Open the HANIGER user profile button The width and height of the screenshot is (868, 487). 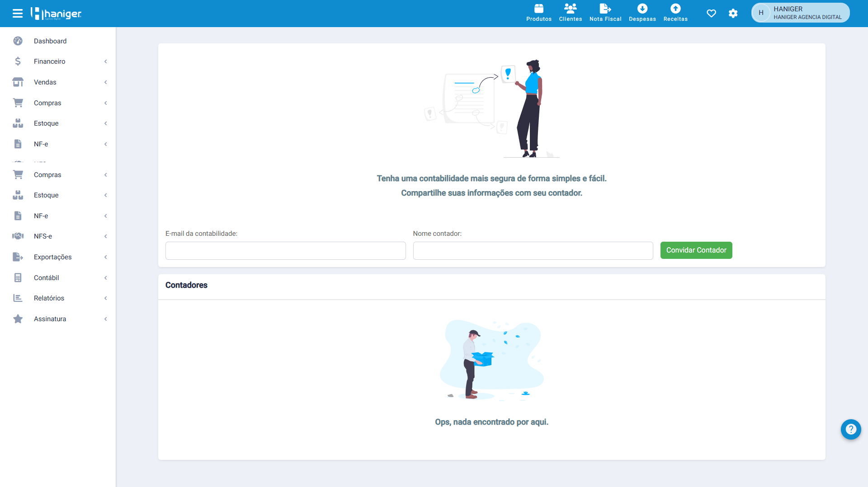(801, 13)
